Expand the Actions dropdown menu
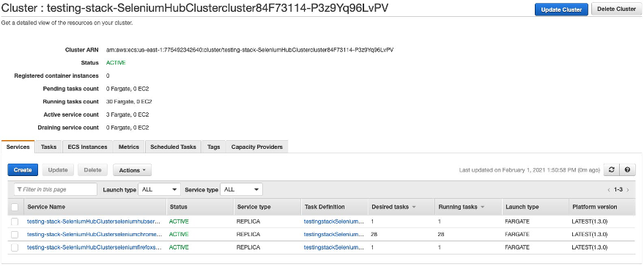The image size is (644, 267). tap(133, 170)
